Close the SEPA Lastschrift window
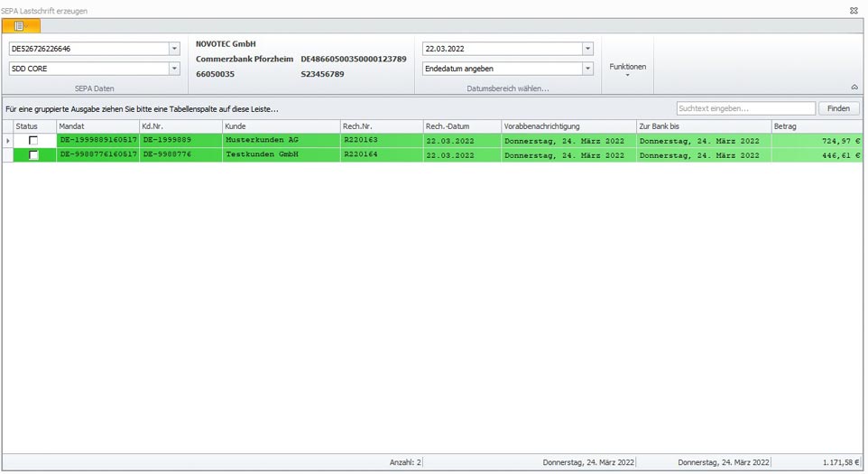 pos(854,11)
